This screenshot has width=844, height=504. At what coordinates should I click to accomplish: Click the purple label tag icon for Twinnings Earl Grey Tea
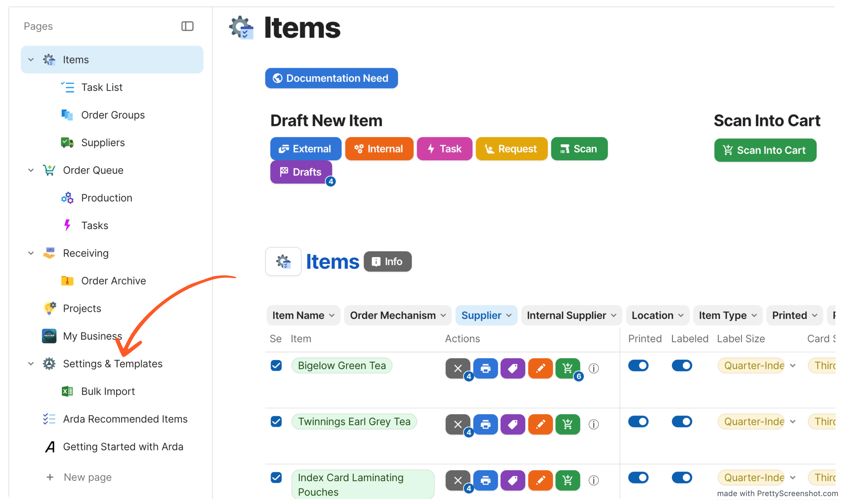pos(513,424)
